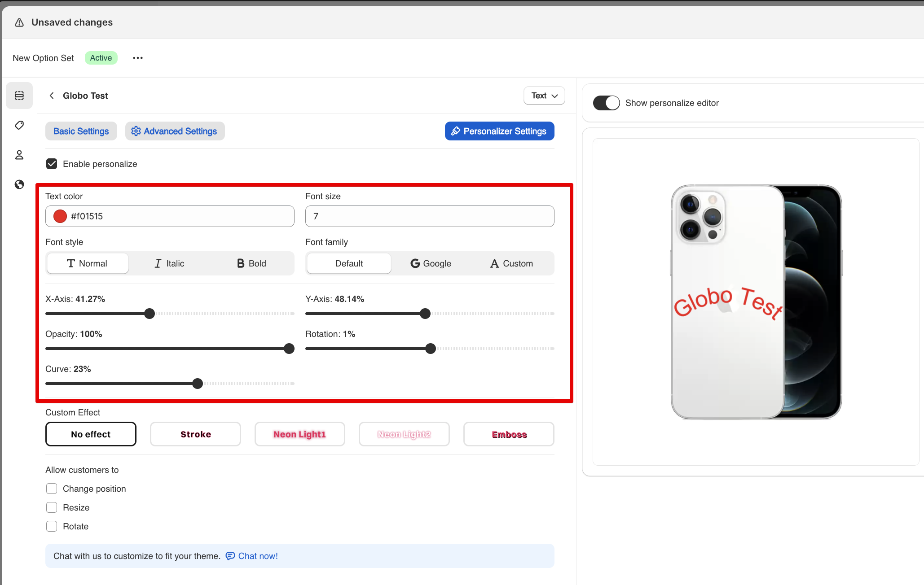Screen dimensions: 924x585
Task: Click the Chat now speech bubble icon
Action: (x=230, y=556)
